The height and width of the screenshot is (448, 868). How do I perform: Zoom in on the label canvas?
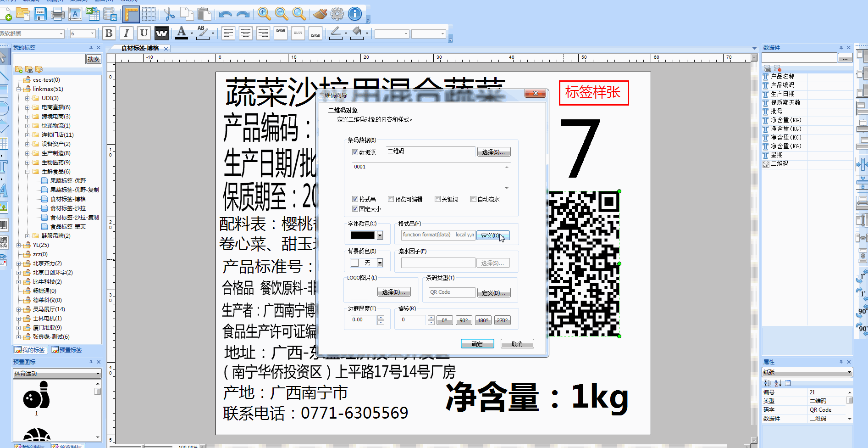[264, 14]
